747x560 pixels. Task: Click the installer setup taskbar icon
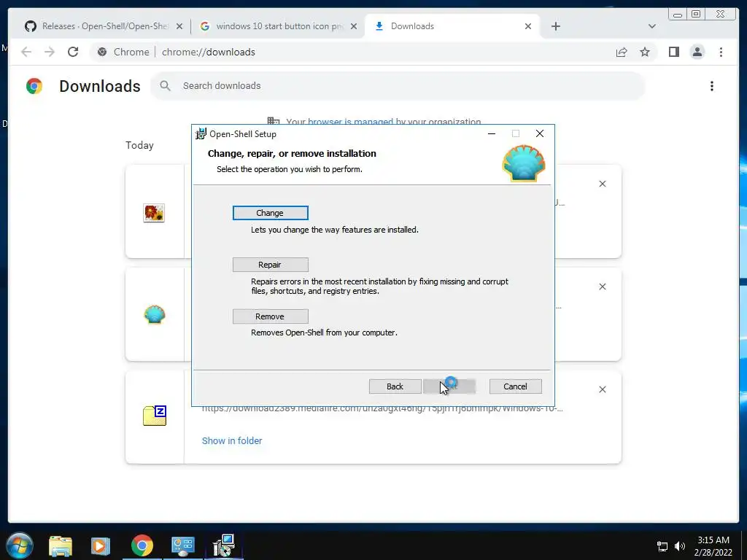point(224,545)
